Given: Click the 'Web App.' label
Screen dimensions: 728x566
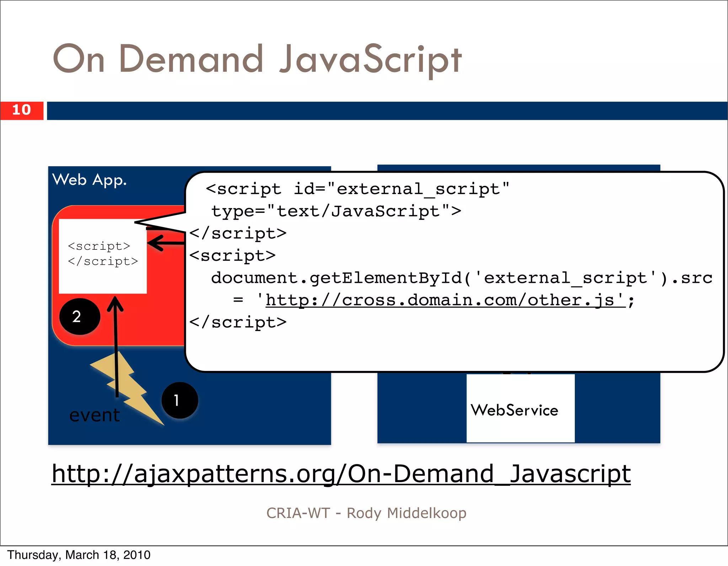Looking at the screenshot, I should click(89, 180).
